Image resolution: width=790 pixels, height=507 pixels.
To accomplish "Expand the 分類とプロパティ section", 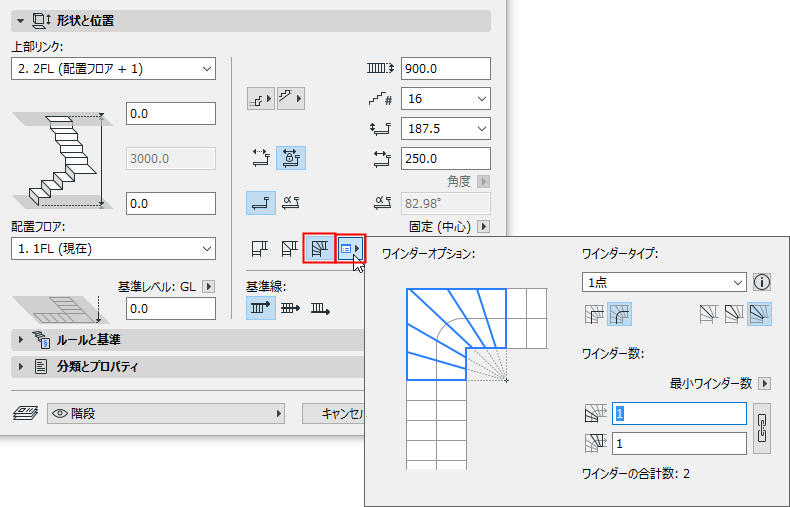I will [x=187, y=366].
